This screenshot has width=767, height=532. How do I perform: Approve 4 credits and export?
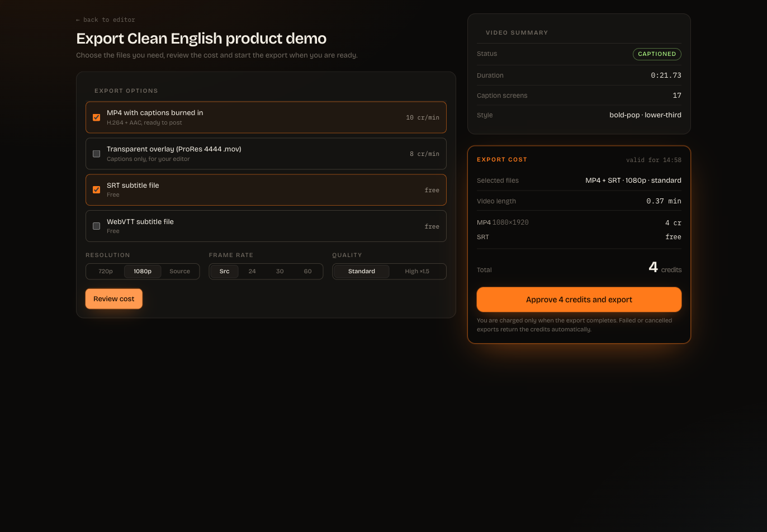[x=579, y=300]
